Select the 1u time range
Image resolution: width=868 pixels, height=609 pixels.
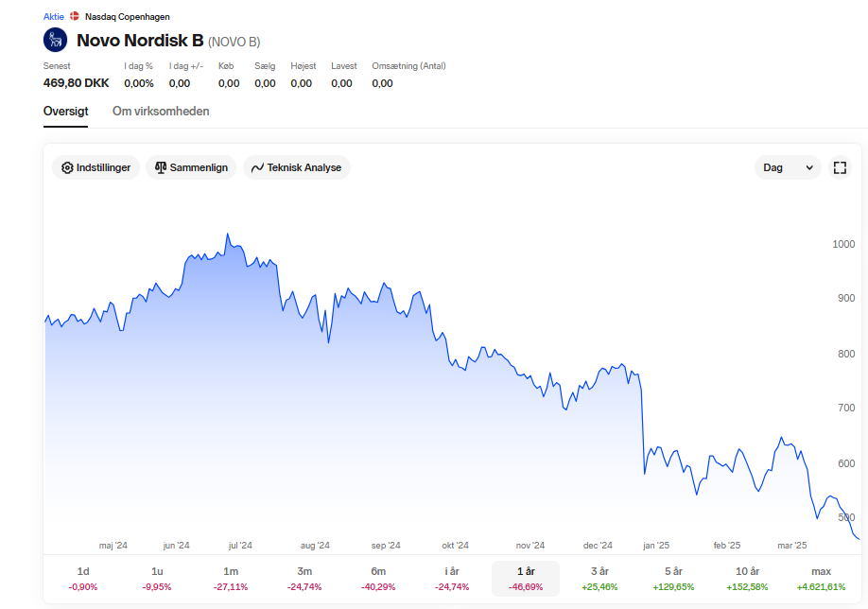(157, 579)
